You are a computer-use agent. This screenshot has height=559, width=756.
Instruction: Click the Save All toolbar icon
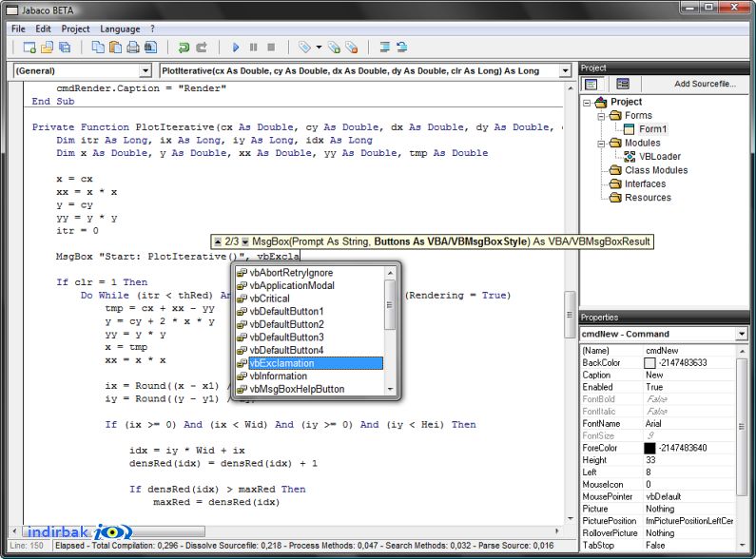click(x=64, y=48)
